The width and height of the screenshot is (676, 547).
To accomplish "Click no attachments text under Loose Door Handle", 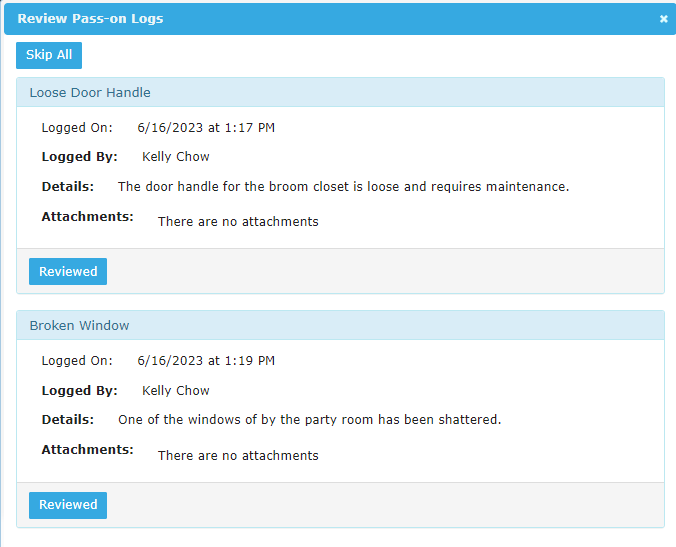I will (238, 222).
